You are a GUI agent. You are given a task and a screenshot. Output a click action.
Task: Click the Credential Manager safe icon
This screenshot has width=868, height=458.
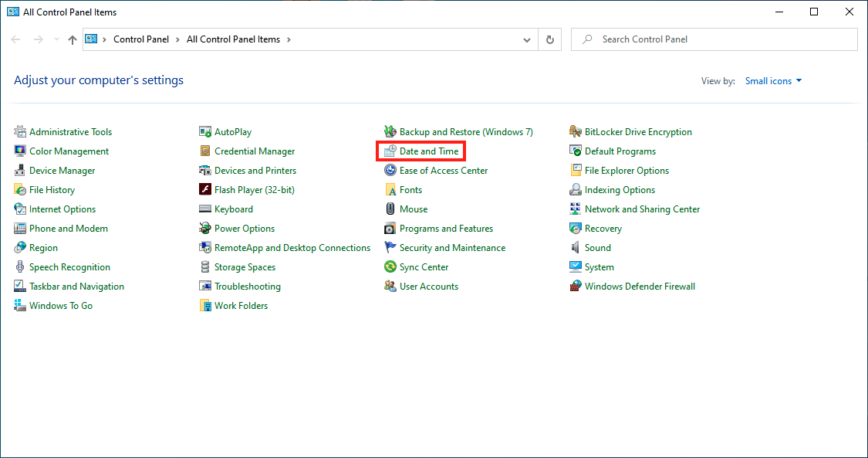coord(205,151)
